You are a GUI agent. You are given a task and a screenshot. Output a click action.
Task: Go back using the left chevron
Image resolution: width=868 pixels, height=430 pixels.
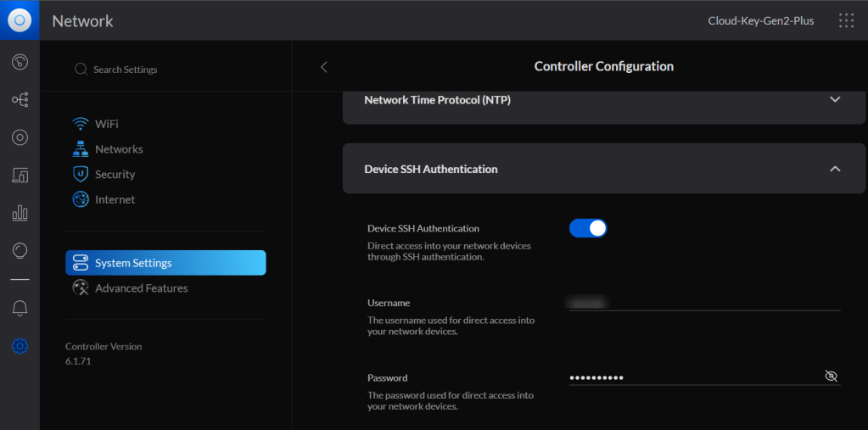[323, 67]
